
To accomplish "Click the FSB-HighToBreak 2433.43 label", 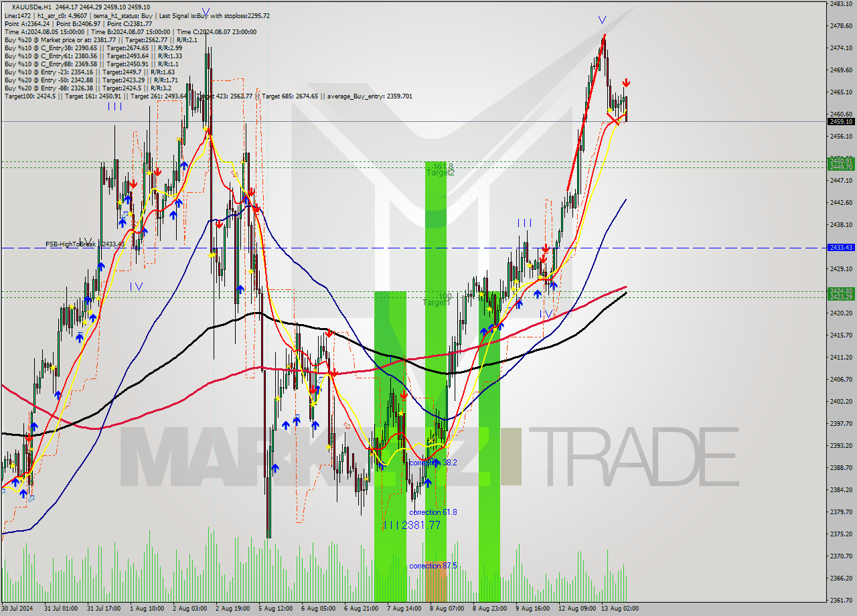I will [x=85, y=244].
